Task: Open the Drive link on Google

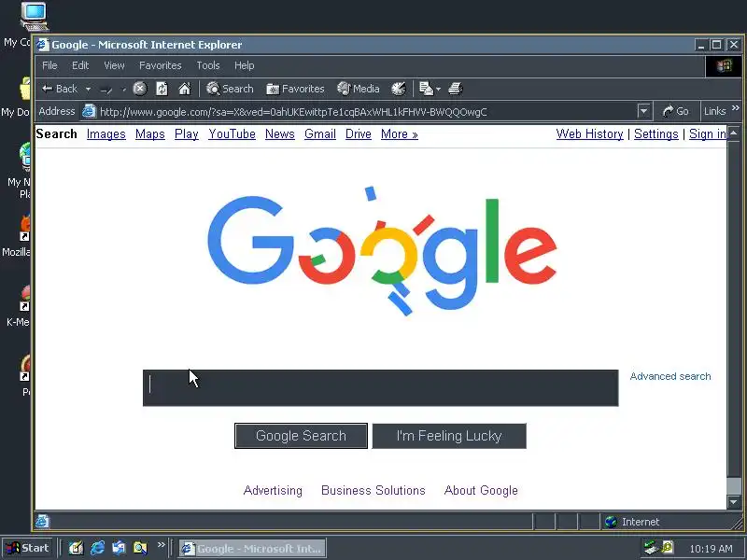Action: (x=359, y=133)
